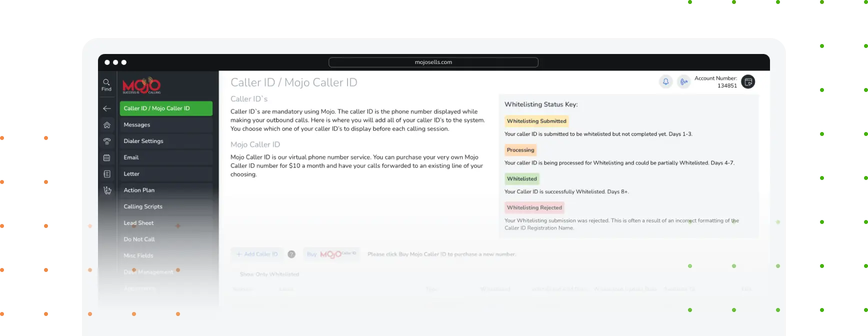Open Messages settings menu
This screenshot has width=868, height=336.
click(x=166, y=125)
